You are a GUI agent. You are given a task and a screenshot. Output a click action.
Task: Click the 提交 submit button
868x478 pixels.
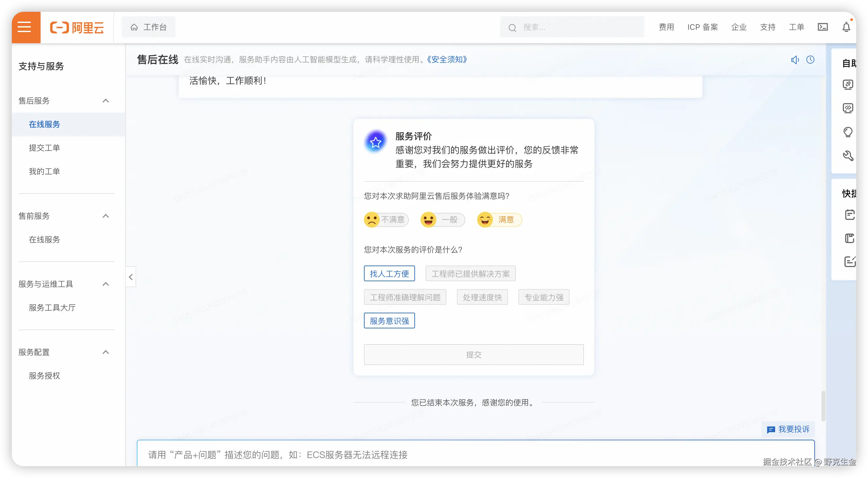473,355
